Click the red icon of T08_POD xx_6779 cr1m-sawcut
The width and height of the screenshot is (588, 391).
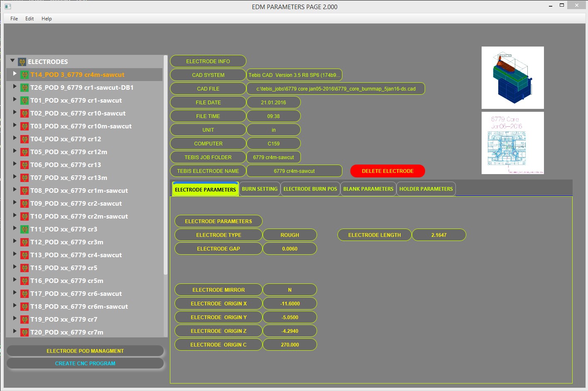[25, 191]
